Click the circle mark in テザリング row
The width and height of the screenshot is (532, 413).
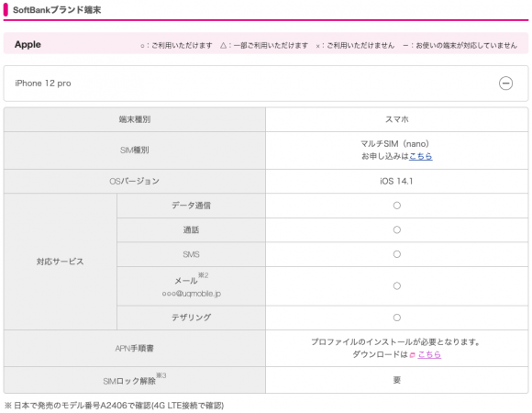click(x=396, y=318)
